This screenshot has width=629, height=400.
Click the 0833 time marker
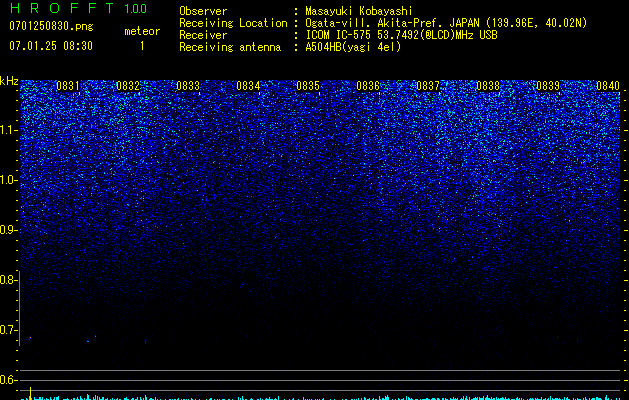(188, 86)
